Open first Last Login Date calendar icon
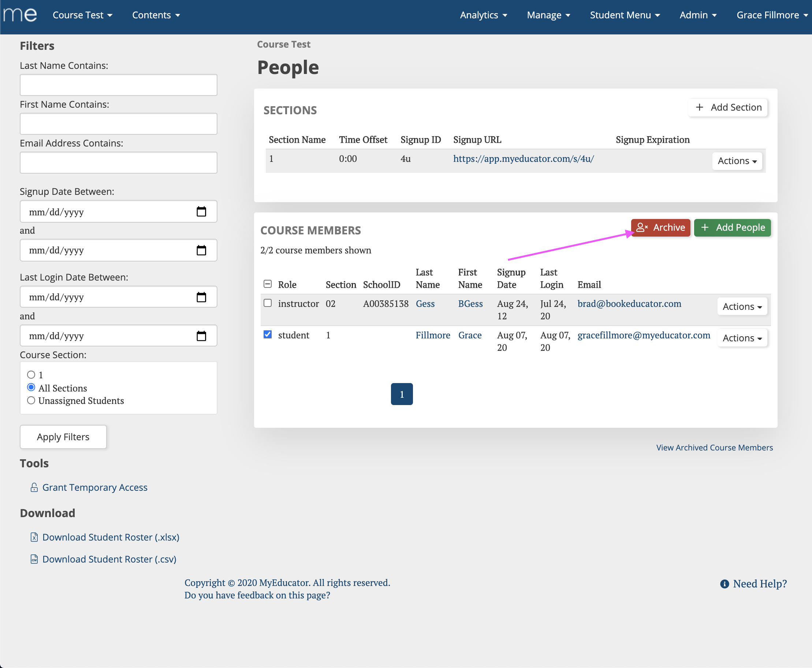812x668 pixels. coord(201,297)
